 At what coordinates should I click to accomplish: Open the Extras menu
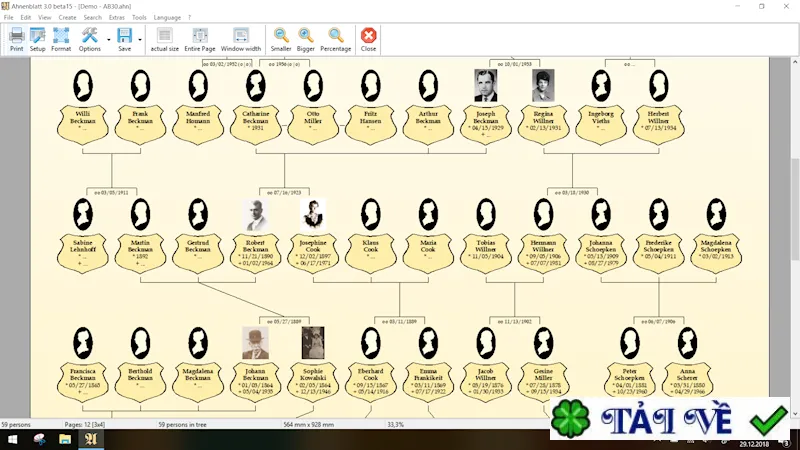pos(116,17)
